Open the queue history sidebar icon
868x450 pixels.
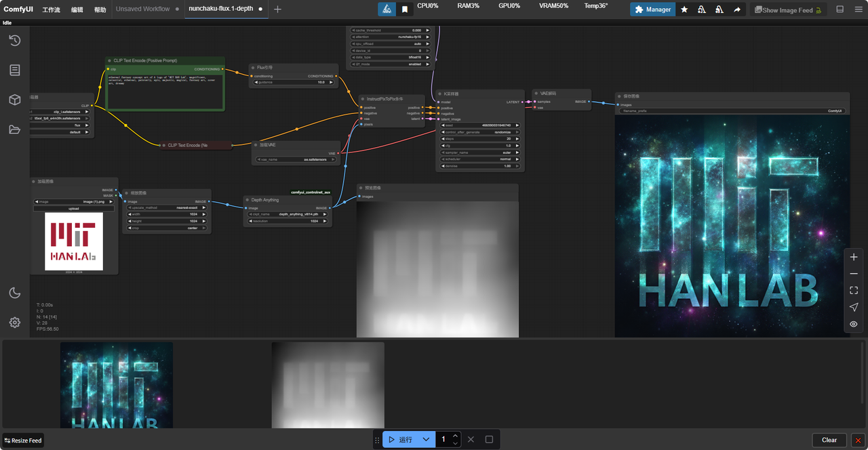pos(14,41)
